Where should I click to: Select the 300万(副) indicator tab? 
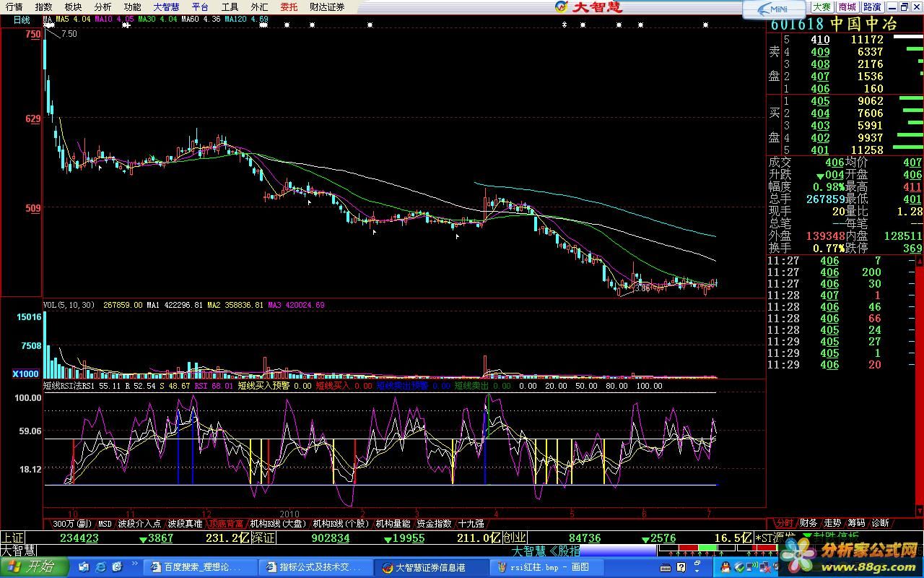point(72,523)
